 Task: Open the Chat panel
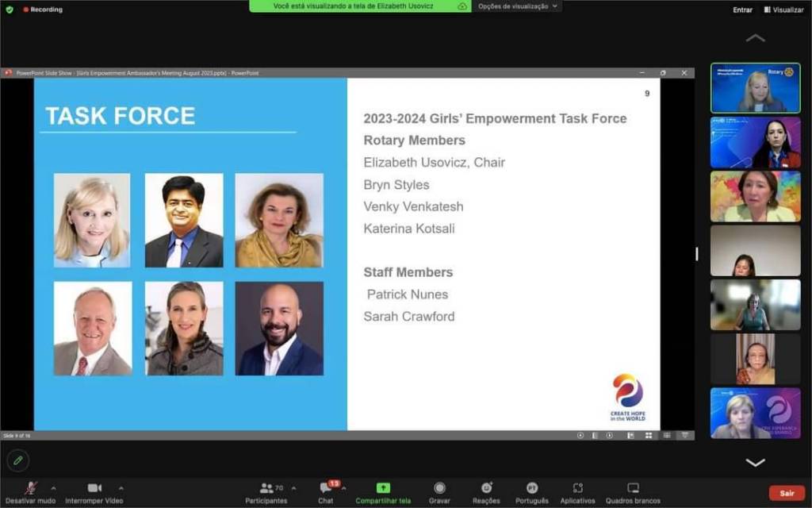point(326,488)
